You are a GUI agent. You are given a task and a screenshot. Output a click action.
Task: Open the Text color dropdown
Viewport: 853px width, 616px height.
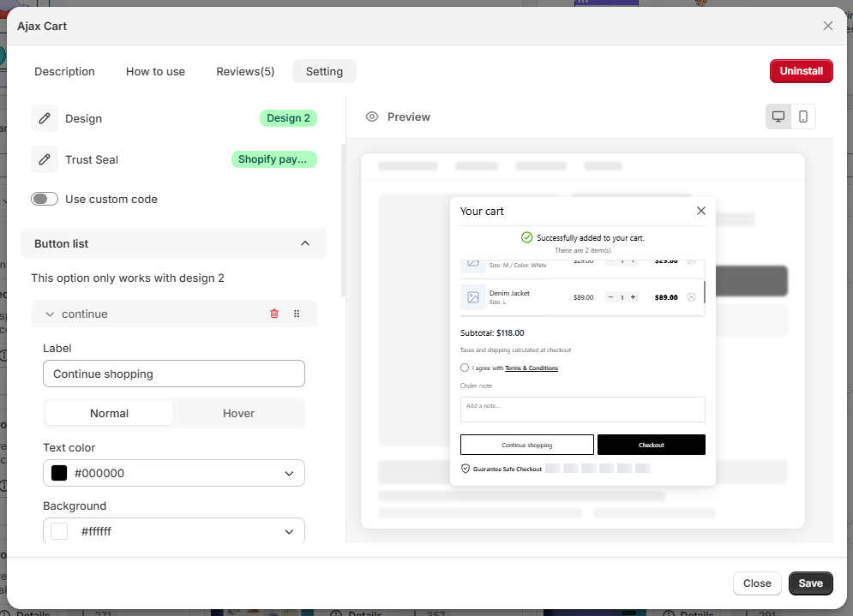tap(174, 473)
